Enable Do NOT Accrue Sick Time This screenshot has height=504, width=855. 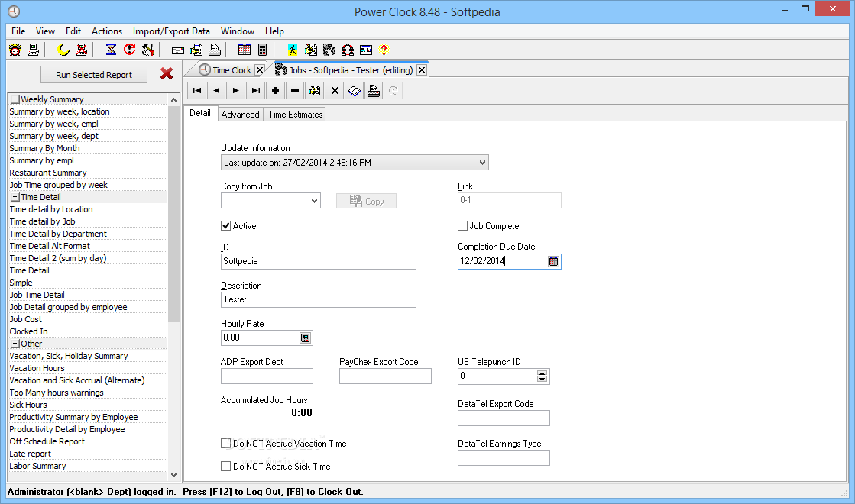225,467
